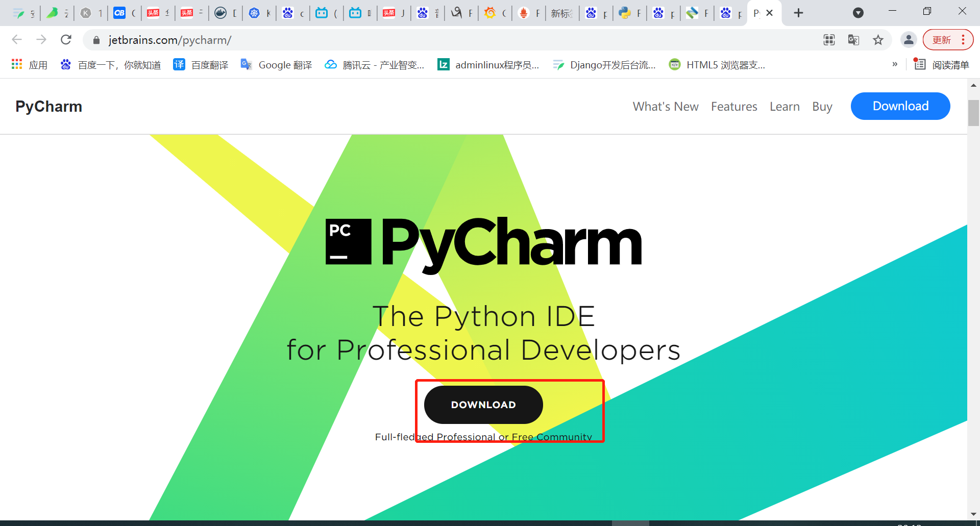Open the user profile avatar icon
This screenshot has width=980, height=526.
909,40
